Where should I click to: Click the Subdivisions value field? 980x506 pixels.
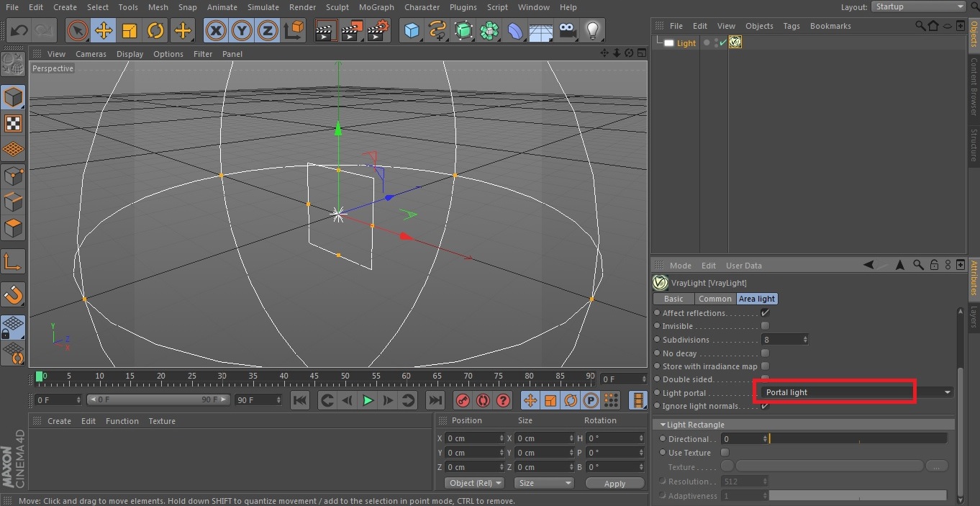tap(781, 340)
